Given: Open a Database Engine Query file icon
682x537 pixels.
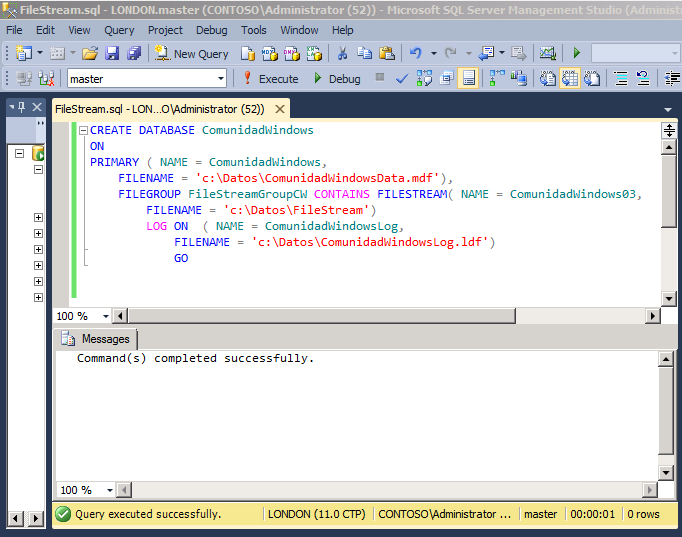Looking at the screenshot, I should (x=248, y=53).
